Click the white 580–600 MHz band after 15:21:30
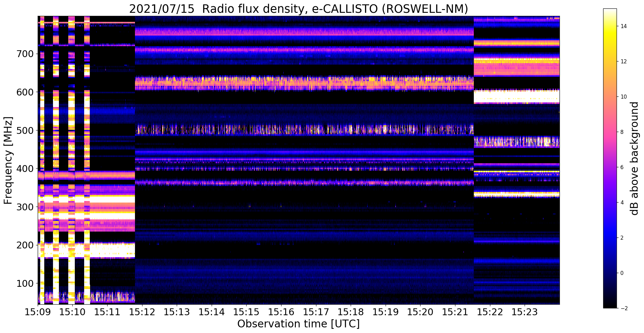This screenshot has width=644, height=333. 517,96
